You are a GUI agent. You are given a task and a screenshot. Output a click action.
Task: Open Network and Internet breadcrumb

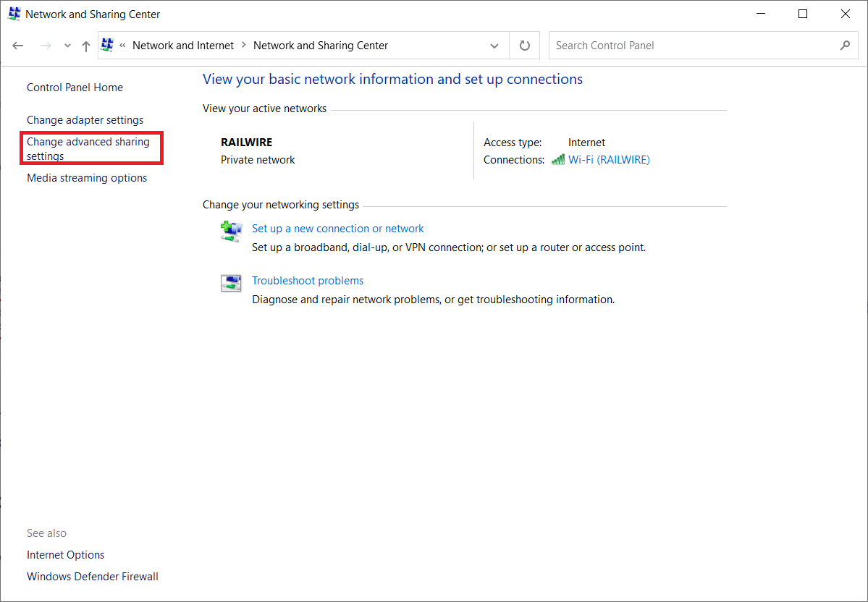[183, 46]
